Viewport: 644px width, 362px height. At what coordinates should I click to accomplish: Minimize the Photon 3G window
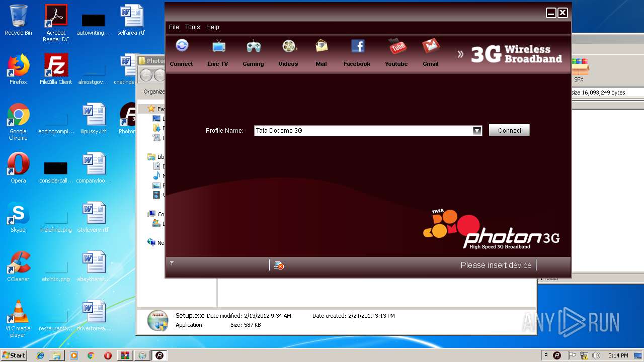[x=551, y=13]
